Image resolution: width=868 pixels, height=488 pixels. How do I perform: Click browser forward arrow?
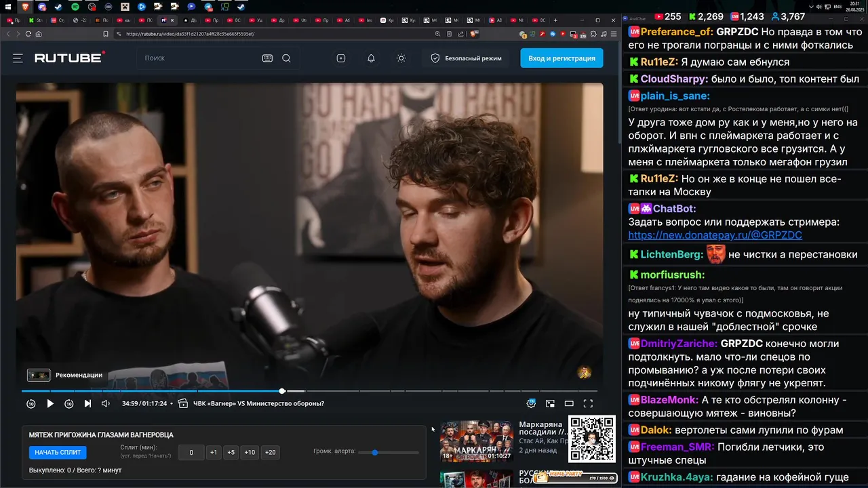pyautogui.click(x=18, y=34)
